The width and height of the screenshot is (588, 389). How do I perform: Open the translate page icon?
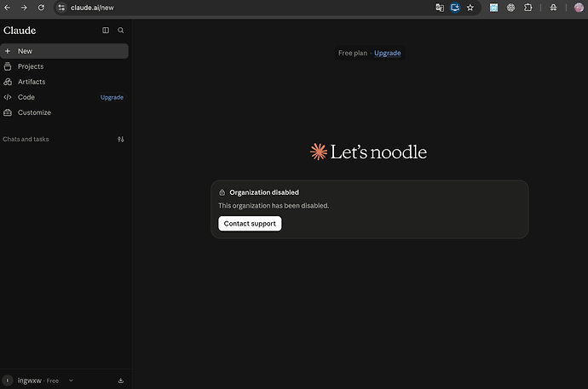[x=440, y=8]
